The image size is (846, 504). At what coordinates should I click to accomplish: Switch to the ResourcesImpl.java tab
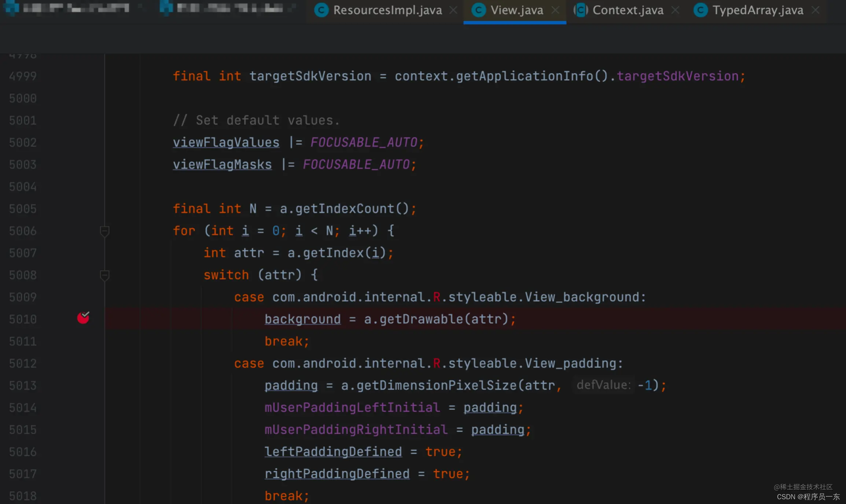(x=387, y=10)
